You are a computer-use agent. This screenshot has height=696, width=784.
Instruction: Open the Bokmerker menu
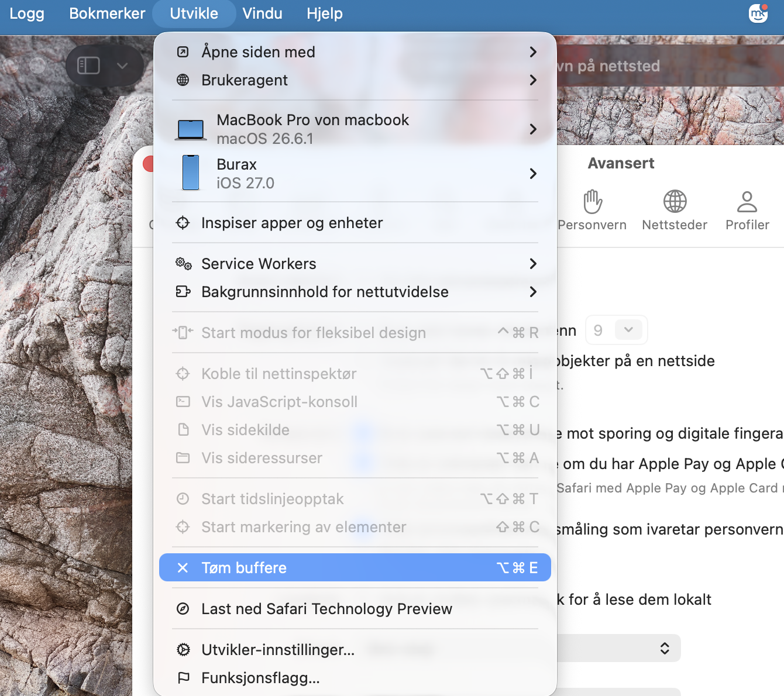point(107,13)
